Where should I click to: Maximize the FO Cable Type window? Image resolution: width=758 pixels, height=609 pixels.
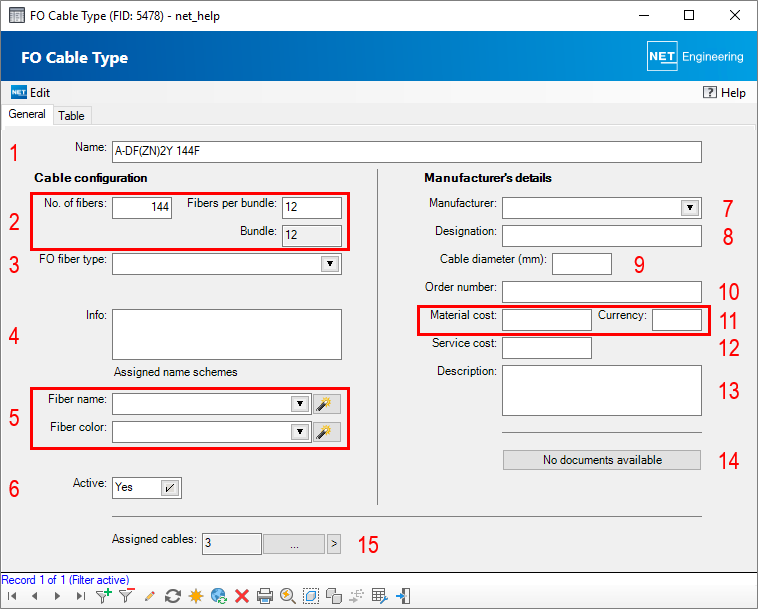point(689,15)
